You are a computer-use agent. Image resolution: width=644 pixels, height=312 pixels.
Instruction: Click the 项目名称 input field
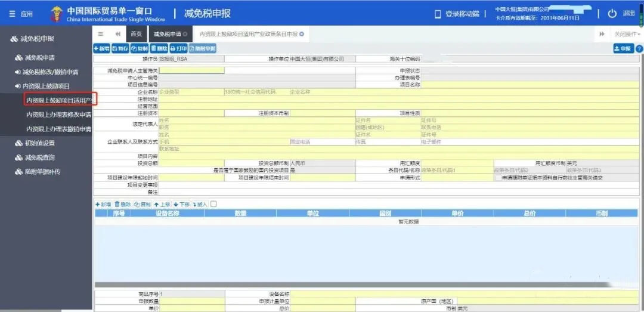tap(530, 84)
